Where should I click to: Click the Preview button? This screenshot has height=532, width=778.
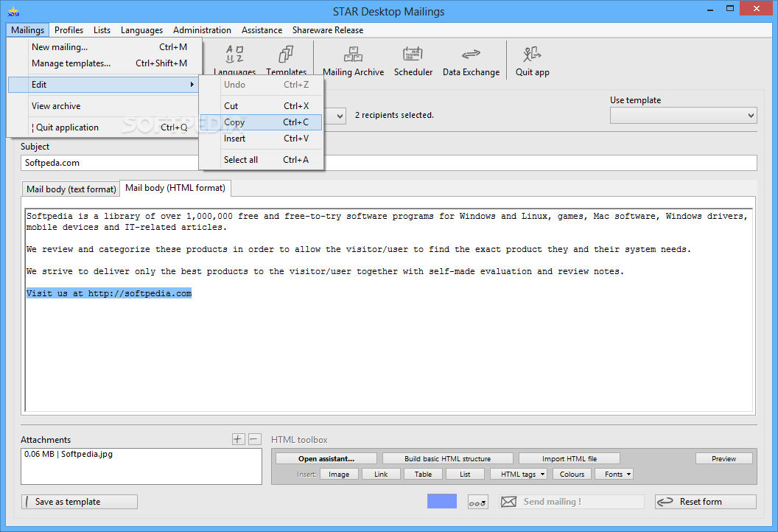click(723, 458)
